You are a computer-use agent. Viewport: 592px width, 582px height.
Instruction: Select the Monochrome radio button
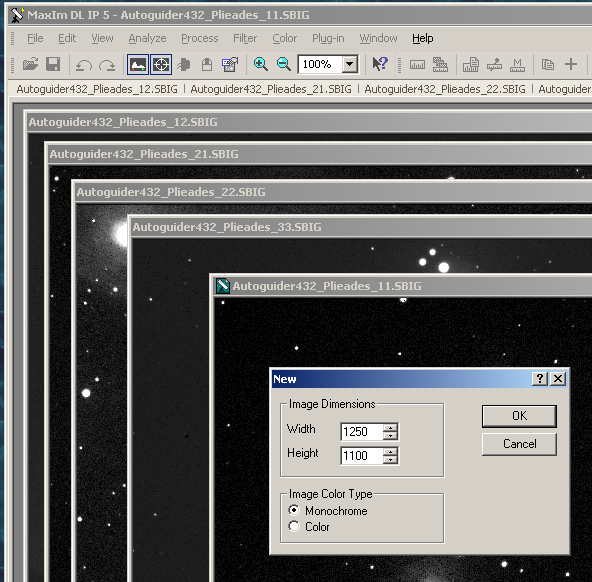point(294,510)
